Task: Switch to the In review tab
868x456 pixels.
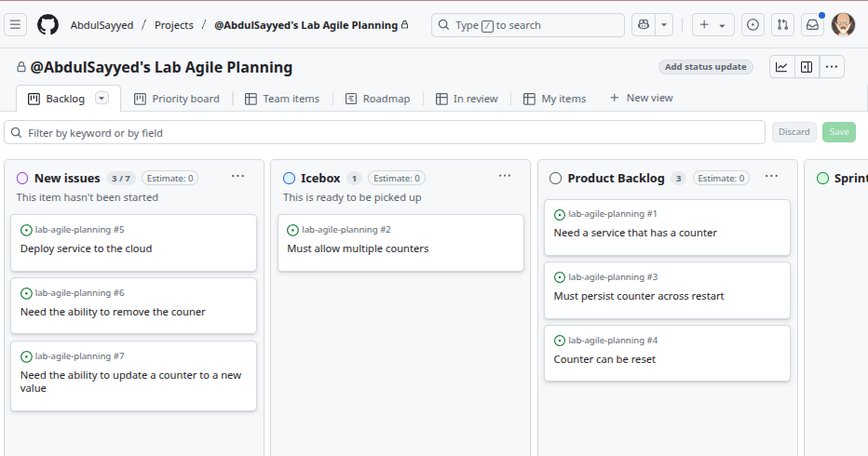Action: (x=467, y=99)
